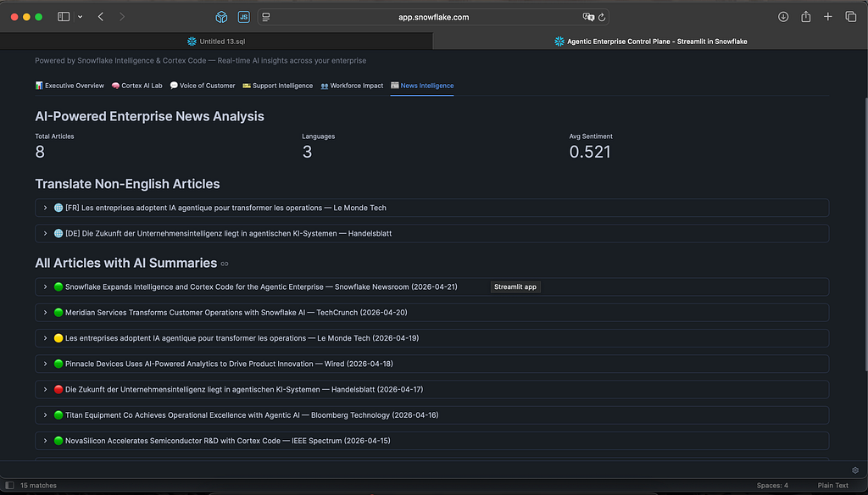
Task: Open the Share button in Safari
Action: click(806, 17)
